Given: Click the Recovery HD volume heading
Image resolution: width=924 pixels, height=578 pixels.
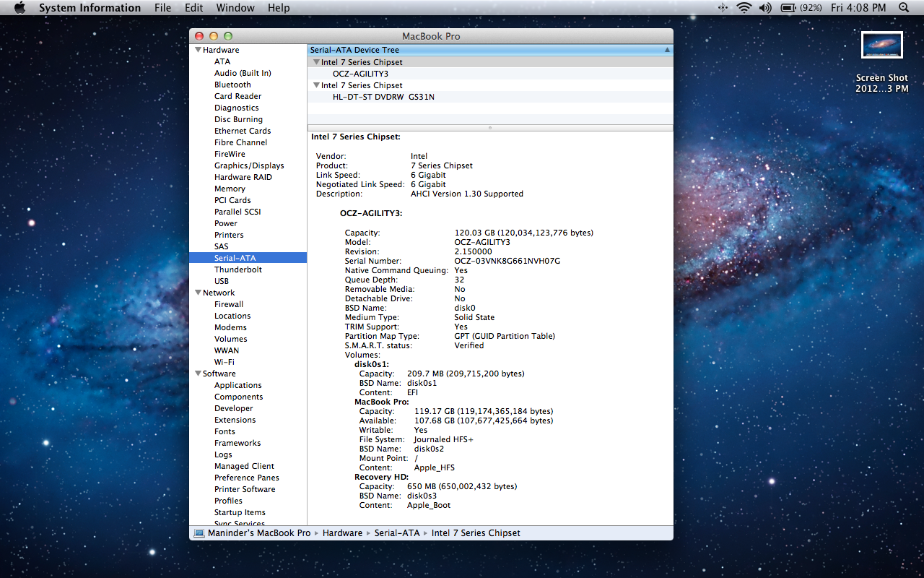Looking at the screenshot, I should 381,477.
